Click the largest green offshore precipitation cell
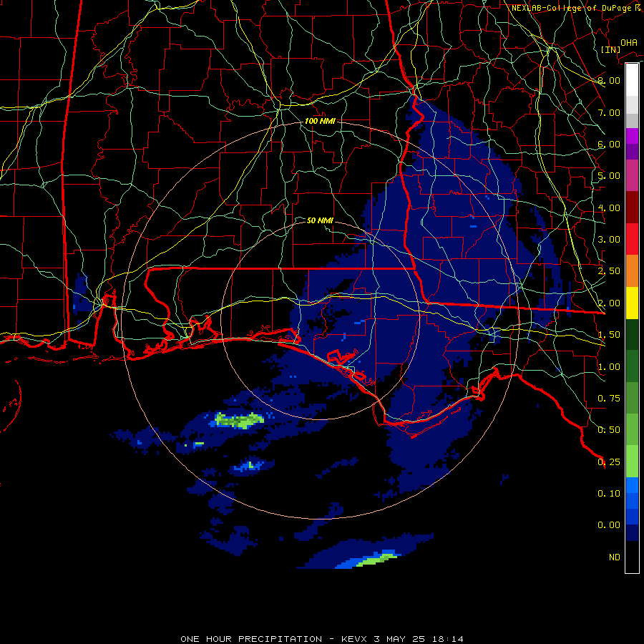Viewport: 644px width, 644px height. click(240, 421)
